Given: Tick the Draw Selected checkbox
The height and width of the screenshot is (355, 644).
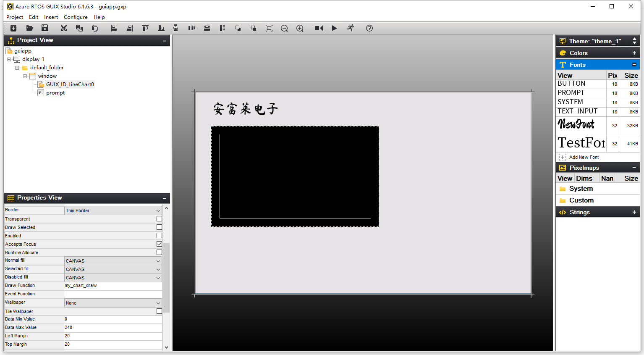Looking at the screenshot, I should [159, 227].
